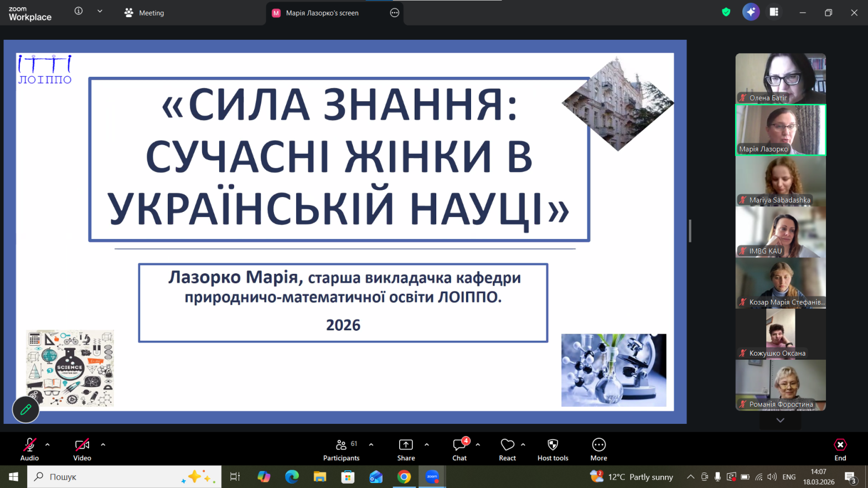
Task: Select the Марія Лазорко's screen tab
Action: pyautogui.click(x=322, y=13)
